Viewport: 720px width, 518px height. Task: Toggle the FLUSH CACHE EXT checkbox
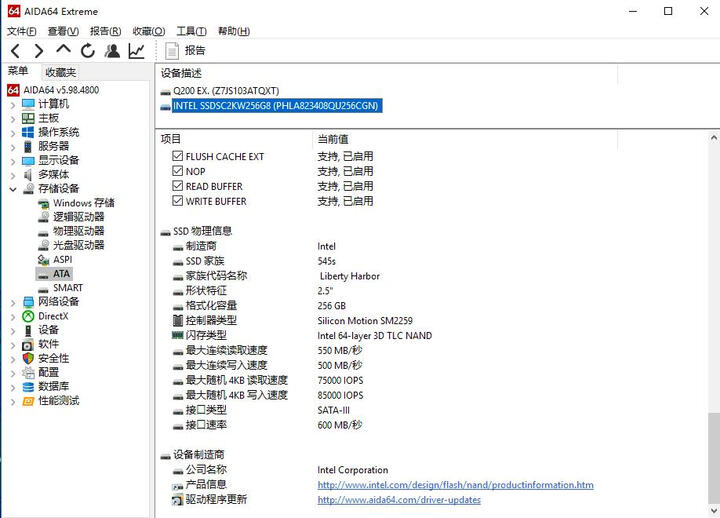(177, 156)
